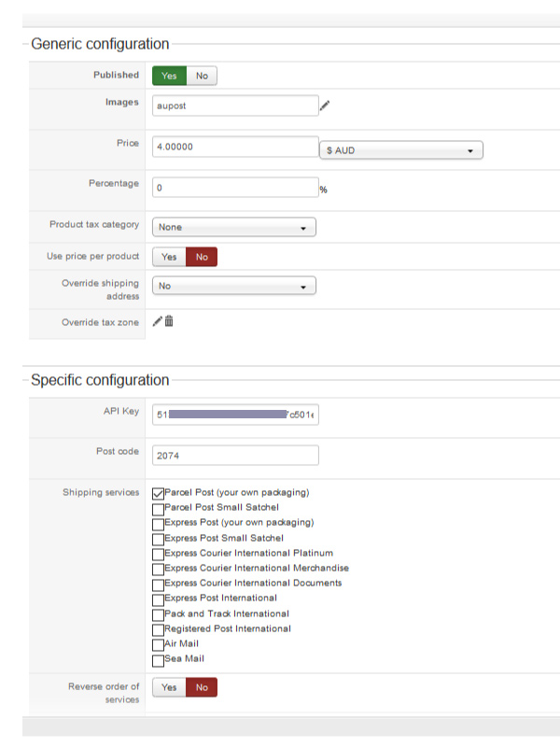Open the $ AUD currency dropdown
Viewport: 560px width, 747px height.
(401, 150)
